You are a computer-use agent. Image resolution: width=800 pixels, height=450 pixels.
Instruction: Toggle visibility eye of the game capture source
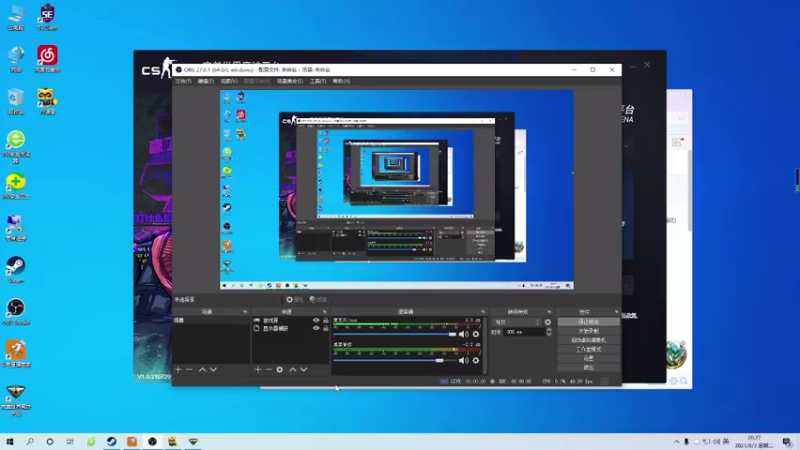click(x=316, y=320)
